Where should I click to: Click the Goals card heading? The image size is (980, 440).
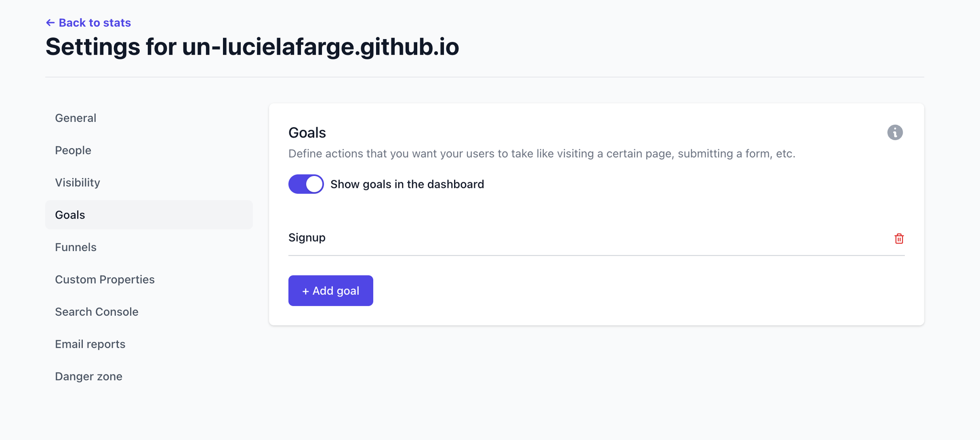click(x=307, y=132)
